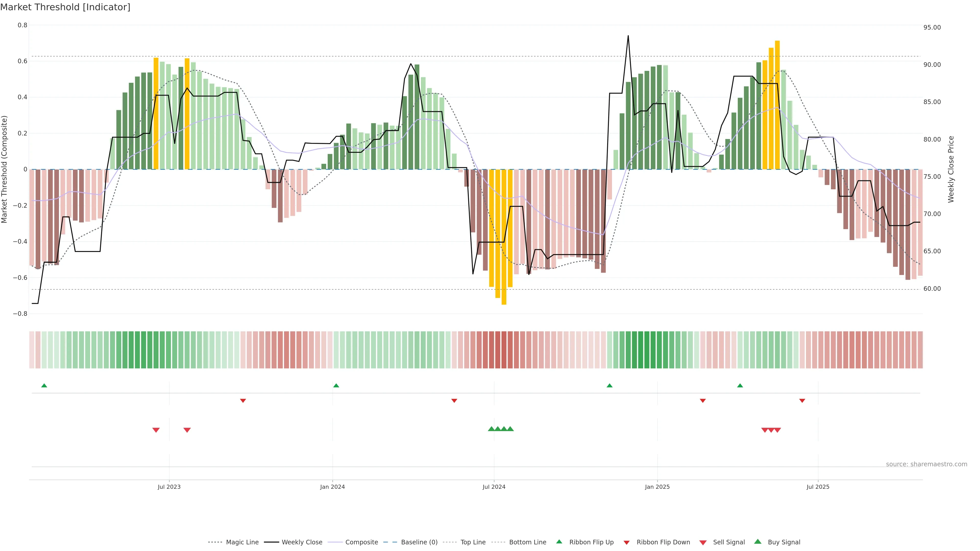Hide the Composite line via legend
Viewport: 980px width, 551px height.
tap(361, 542)
